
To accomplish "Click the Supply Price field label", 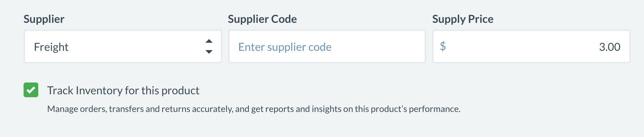I will click(x=463, y=19).
